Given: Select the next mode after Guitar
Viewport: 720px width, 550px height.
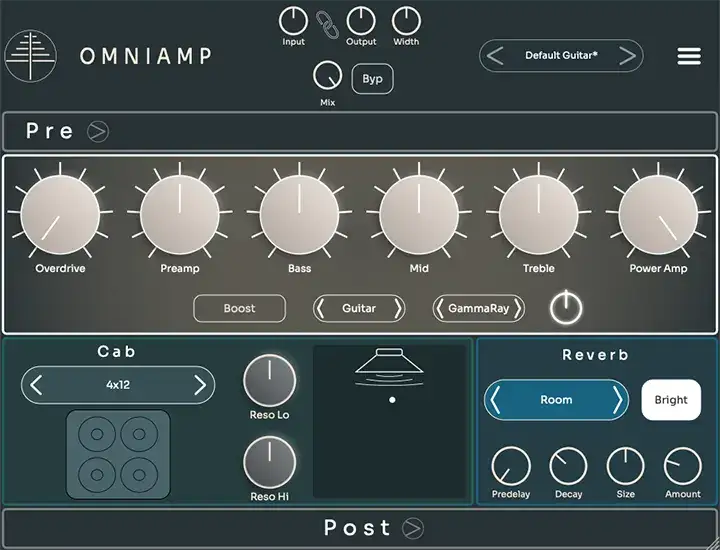Looking at the screenshot, I should (398, 308).
